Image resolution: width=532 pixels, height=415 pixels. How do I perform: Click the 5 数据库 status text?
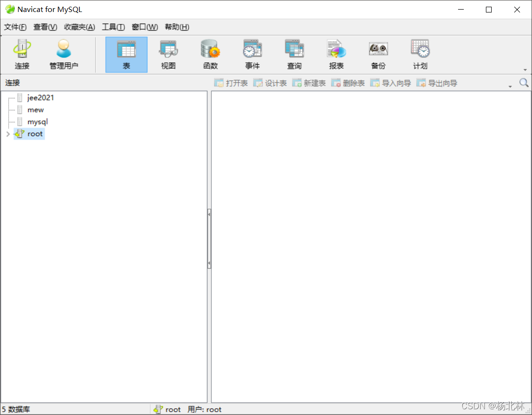click(16, 410)
